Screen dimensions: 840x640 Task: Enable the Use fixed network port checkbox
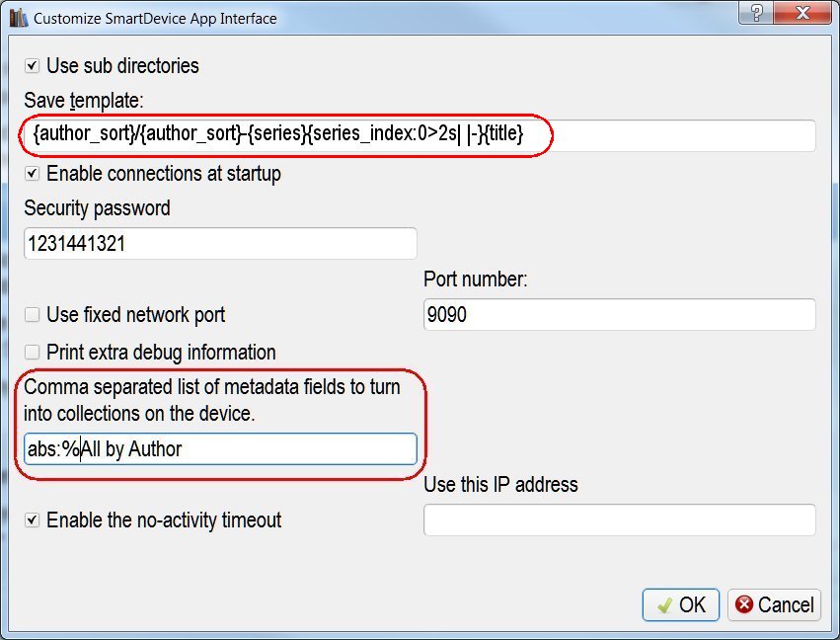33,315
